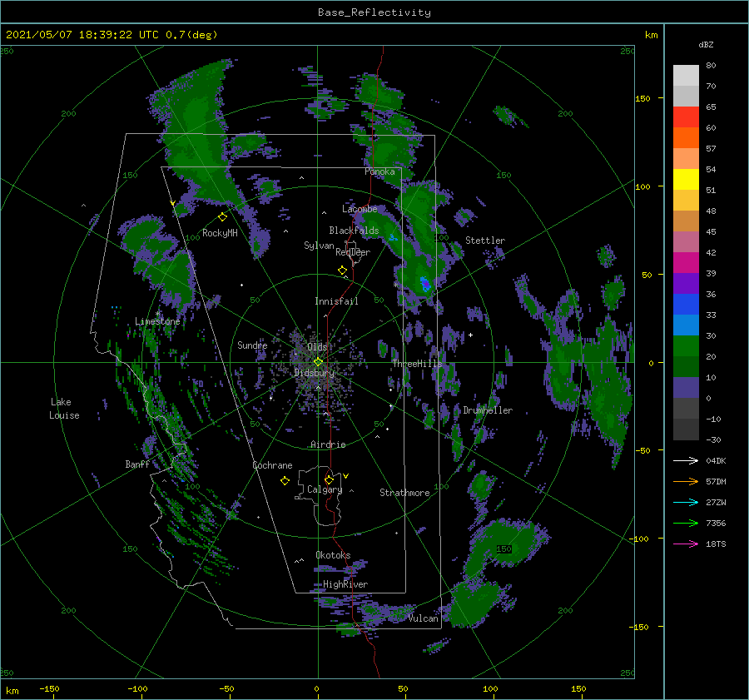
Task: Click the Calgary city label
Action: pos(325,489)
